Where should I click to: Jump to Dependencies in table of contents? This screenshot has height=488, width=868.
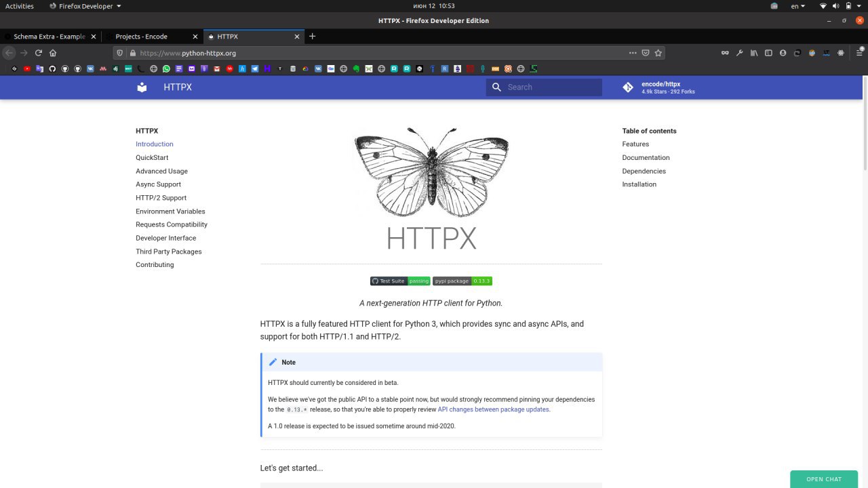(644, 171)
